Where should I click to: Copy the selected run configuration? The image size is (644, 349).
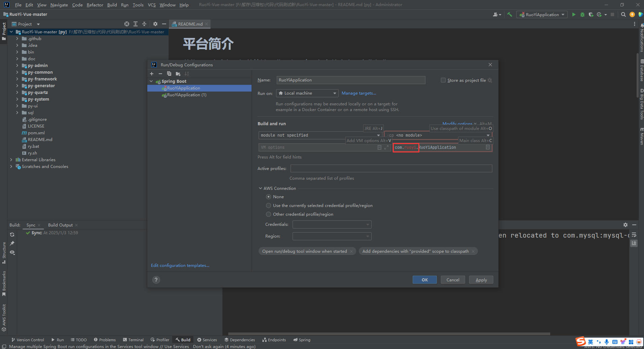[x=169, y=74]
